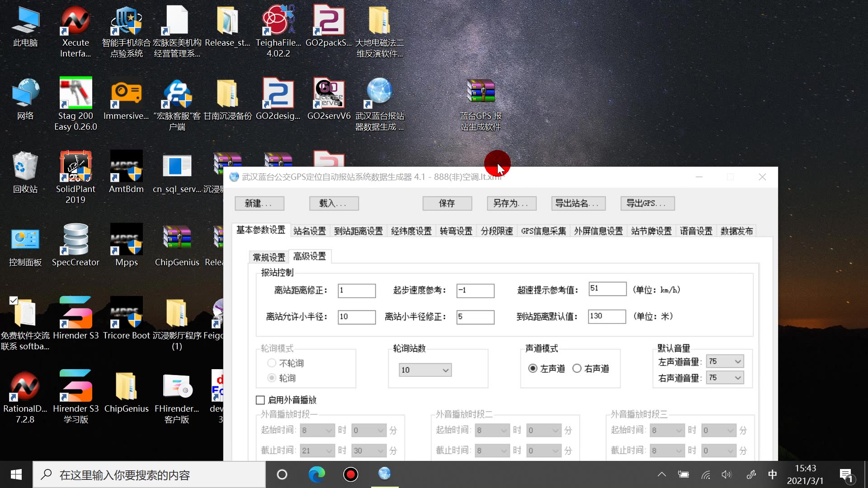The image size is (868, 488).
Task: Switch to the 到站距离设置 tab
Action: (359, 231)
